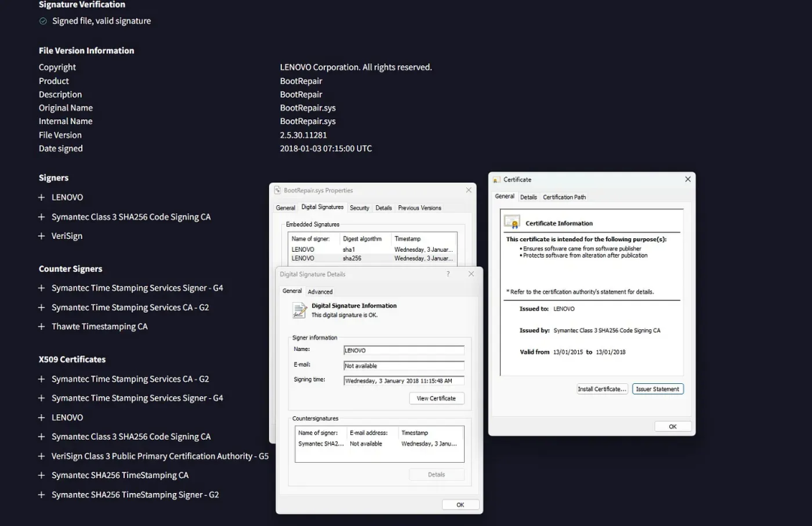Select the General tab in Certificate window
Screen dimensions: 812x526
pos(504,196)
